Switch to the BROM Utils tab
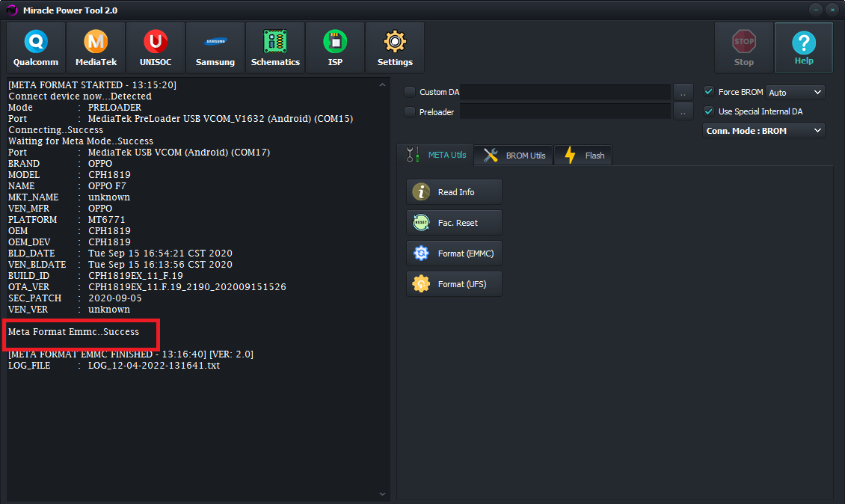Viewport: 845px width, 504px height. point(514,156)
